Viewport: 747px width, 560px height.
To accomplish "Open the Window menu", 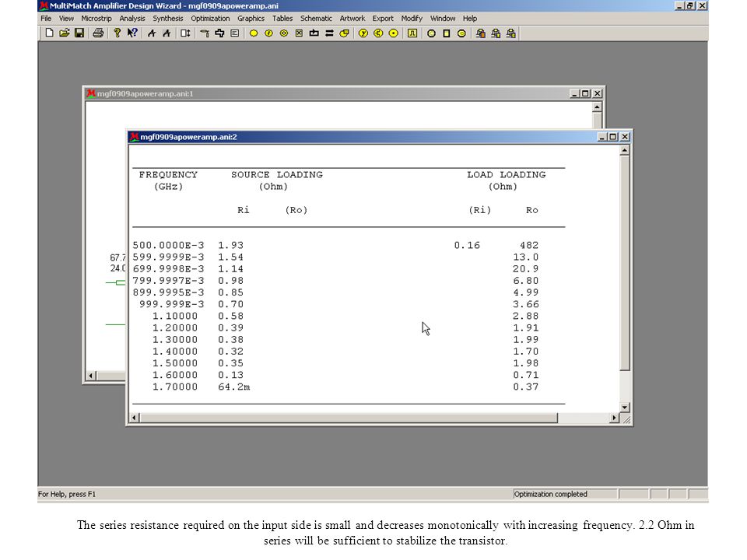I will tap(443, 18).
